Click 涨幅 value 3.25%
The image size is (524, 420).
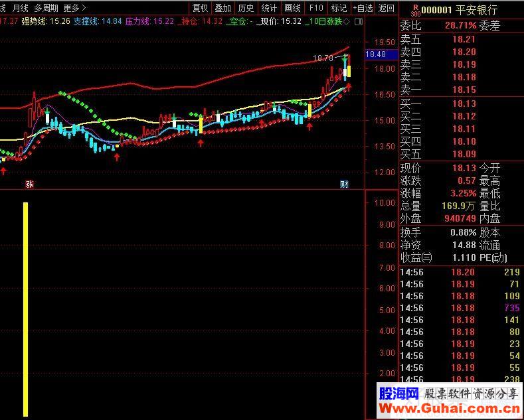463,193
